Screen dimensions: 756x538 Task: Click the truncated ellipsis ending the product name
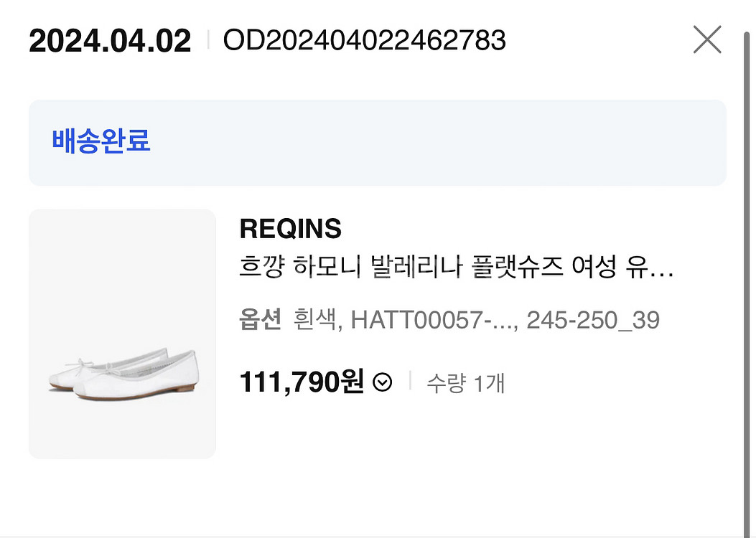(666, 272)
